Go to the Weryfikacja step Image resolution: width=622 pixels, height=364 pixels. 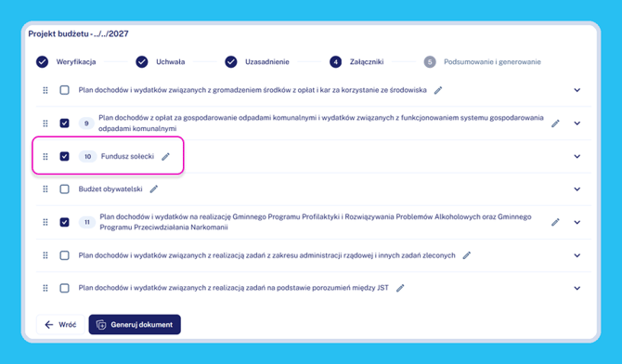[66, 62]
